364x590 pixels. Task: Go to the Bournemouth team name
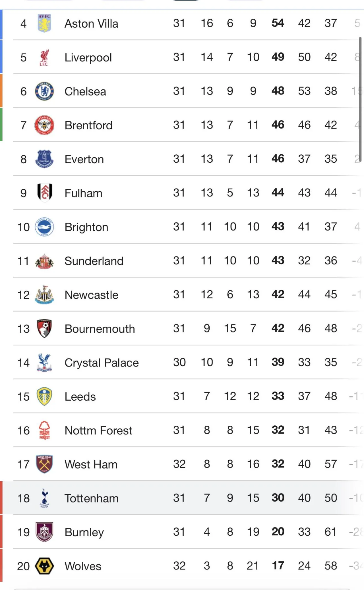(100, 329)
